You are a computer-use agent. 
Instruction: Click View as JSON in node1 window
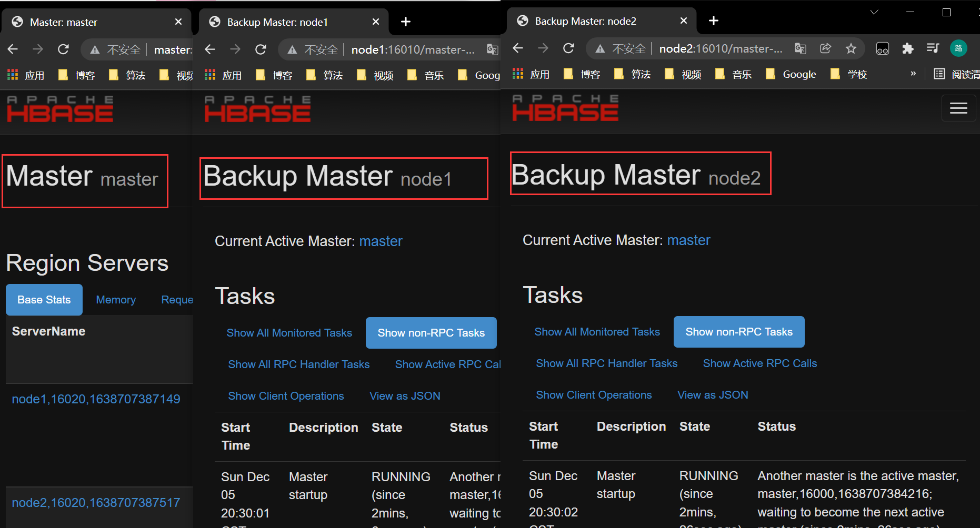tap(405, 396)
